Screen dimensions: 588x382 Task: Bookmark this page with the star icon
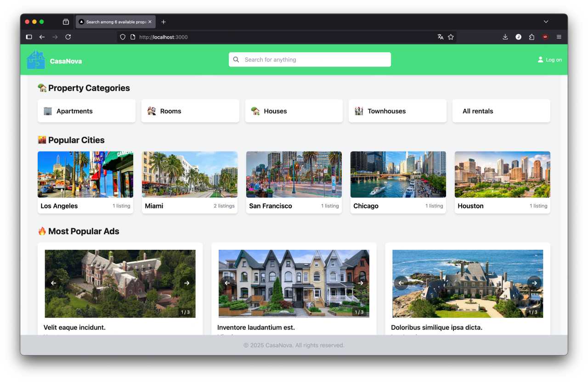(x=451, y=37)
